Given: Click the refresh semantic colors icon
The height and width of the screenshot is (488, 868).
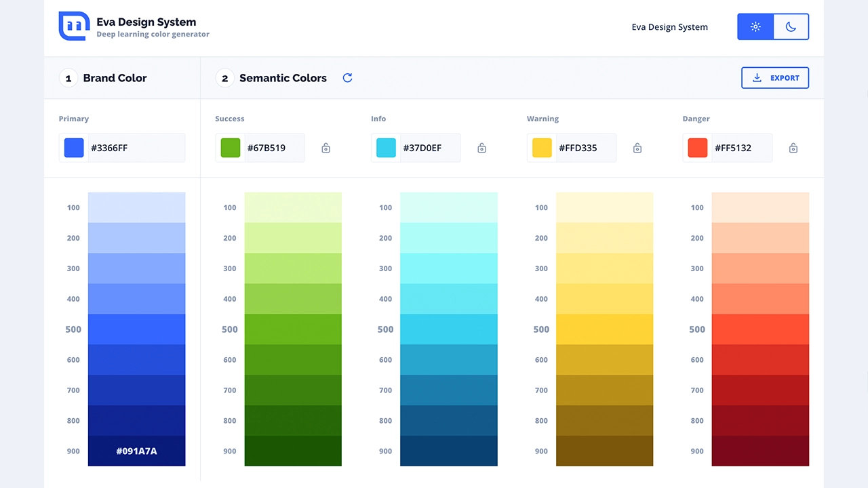Looking at the screenshot, I should click(347, 78).
